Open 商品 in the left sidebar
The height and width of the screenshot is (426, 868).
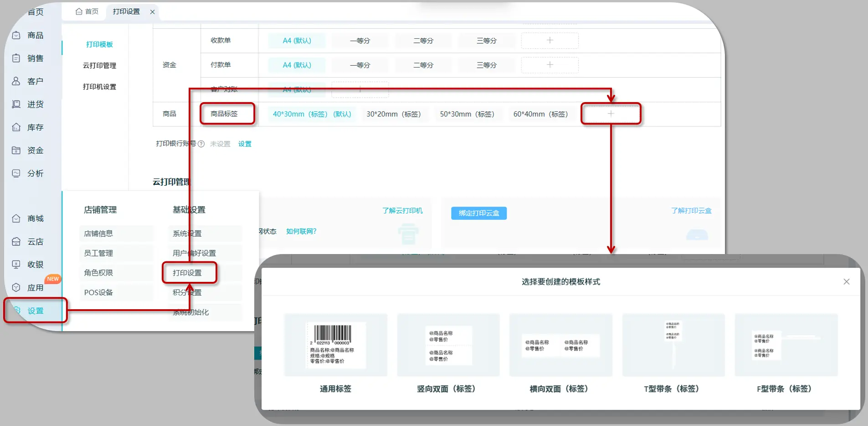pyautogui.click(x=28, y=35)
